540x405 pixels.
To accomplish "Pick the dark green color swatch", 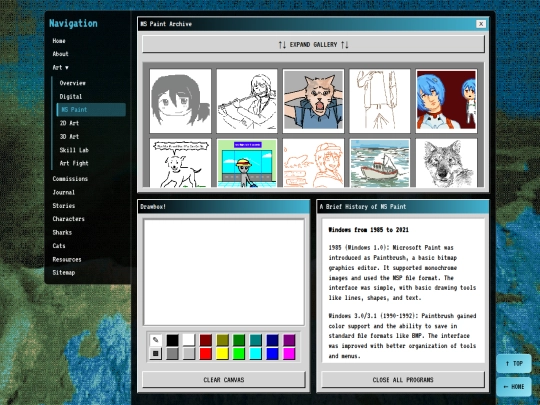I will (239, 340).
